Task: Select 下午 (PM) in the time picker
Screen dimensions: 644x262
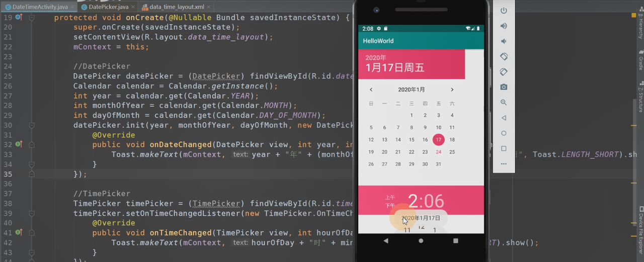Action: 390,206
